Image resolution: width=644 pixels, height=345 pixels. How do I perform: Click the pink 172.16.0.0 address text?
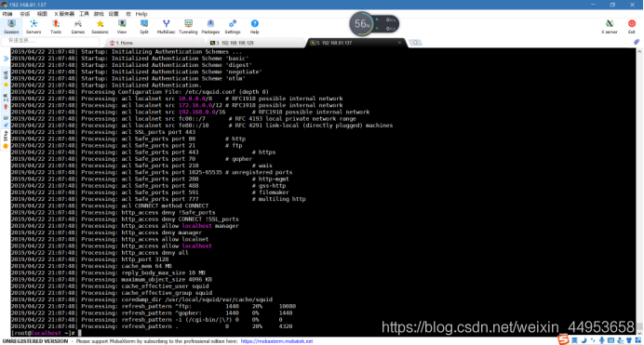196,105
